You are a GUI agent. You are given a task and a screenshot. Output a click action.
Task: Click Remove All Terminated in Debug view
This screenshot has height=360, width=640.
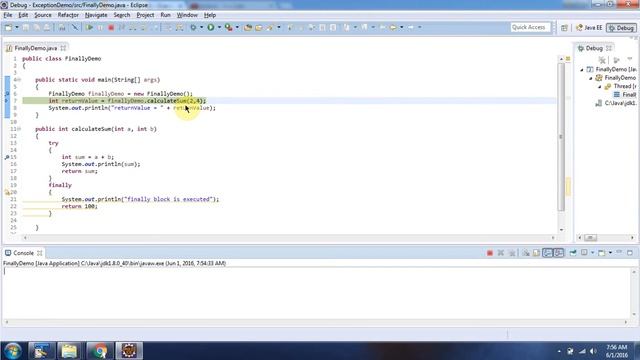click(x=602, y=60)
